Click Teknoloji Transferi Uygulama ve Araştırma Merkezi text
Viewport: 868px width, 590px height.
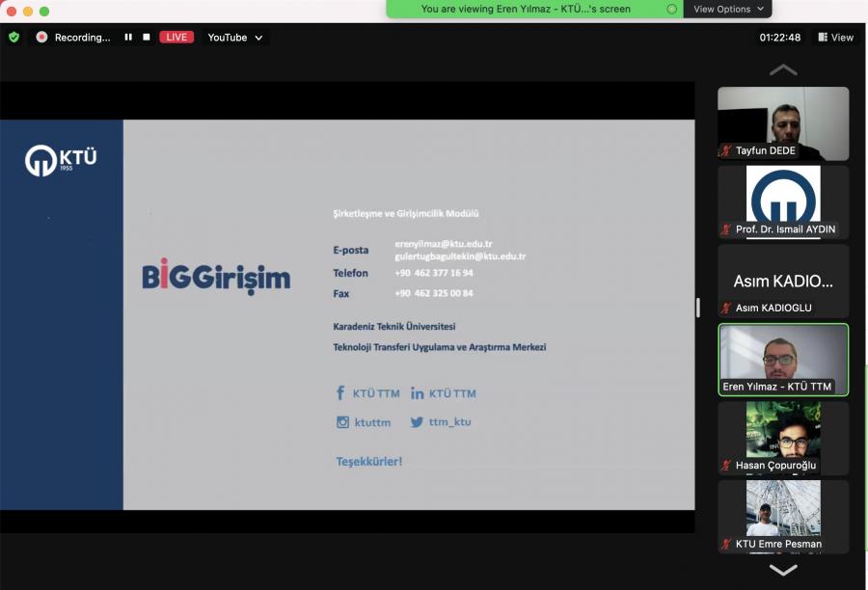click(x=440, y=347)
